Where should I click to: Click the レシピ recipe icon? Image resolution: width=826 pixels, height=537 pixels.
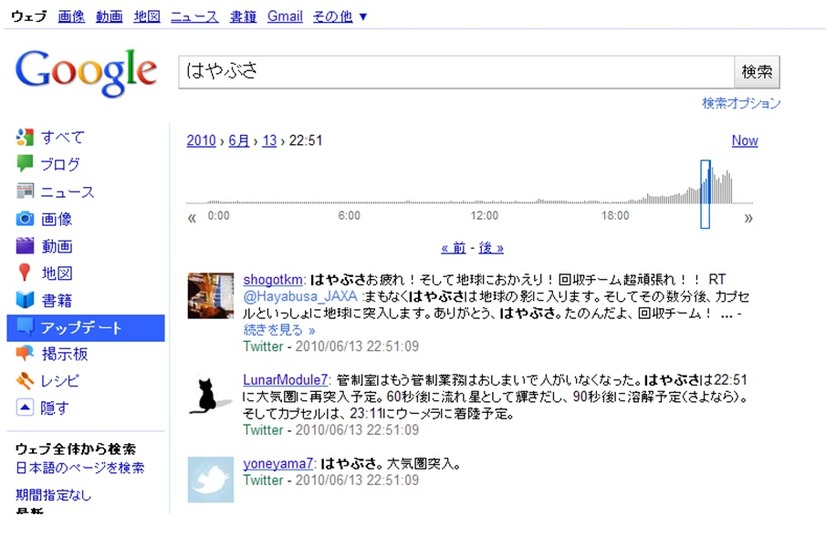tap(25, 380)
